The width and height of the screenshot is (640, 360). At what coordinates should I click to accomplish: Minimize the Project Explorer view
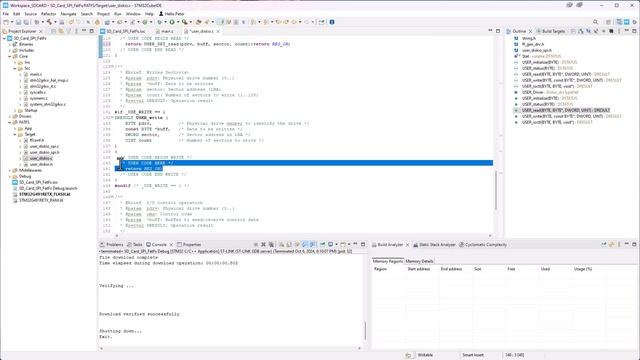tap(84, 31)
